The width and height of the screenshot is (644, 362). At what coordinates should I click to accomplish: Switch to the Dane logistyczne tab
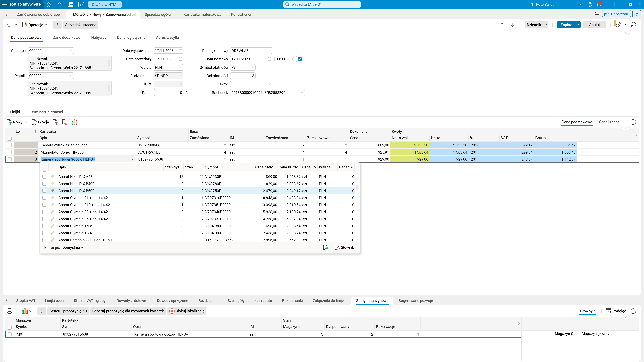pyautogui.click(x=131, y=38)
